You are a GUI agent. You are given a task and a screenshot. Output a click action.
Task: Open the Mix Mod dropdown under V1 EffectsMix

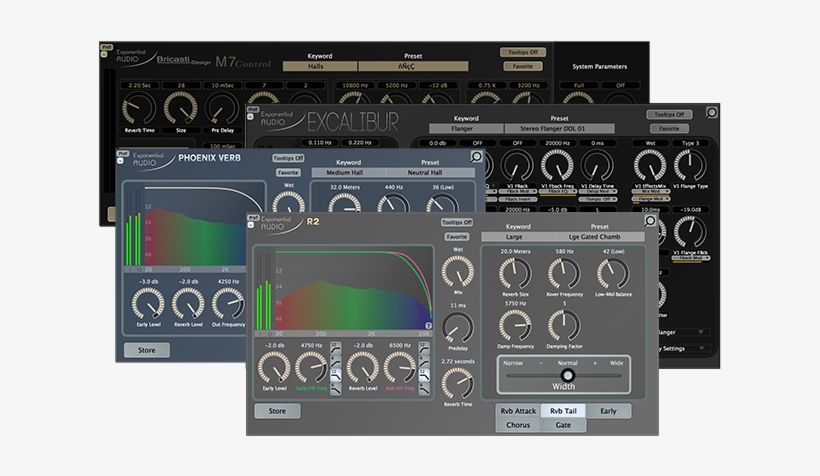pyautogui.click(x=651, y=192)
